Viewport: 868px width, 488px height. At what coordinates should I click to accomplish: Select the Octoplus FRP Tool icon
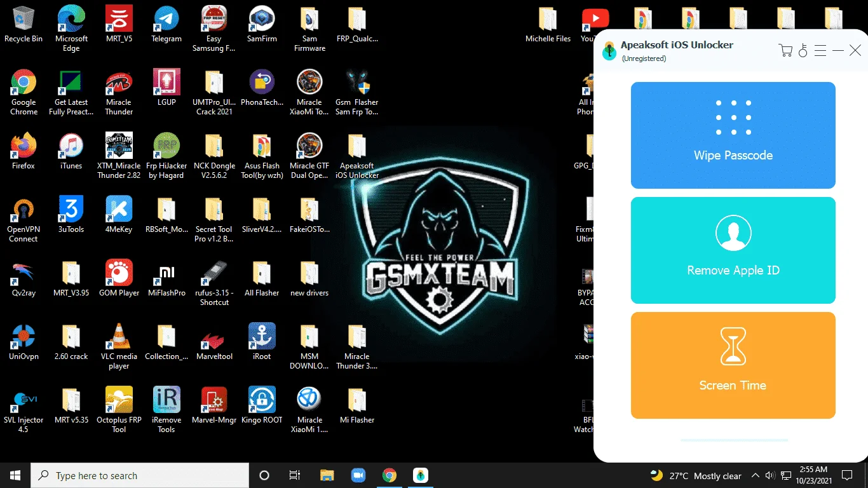pyautogui.click(x=119, y=410)
